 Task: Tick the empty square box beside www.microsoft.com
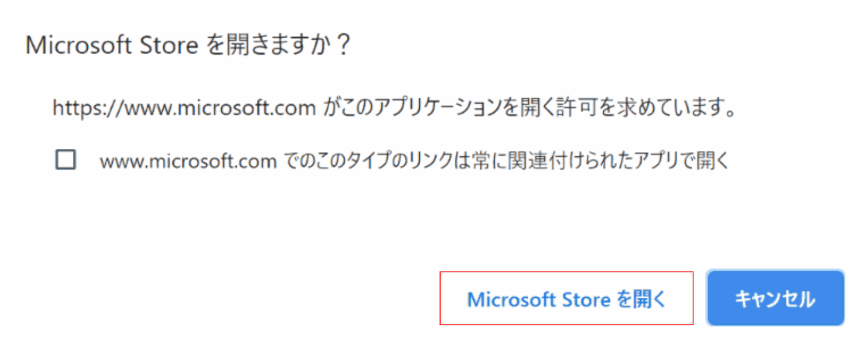click(x=66, y=160)
